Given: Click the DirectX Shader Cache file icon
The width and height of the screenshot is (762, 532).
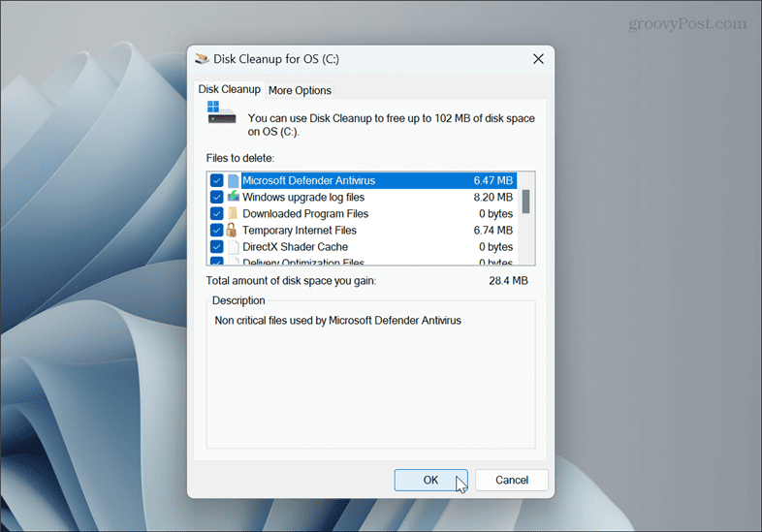Looking at the screenshot, I should 234,247.
